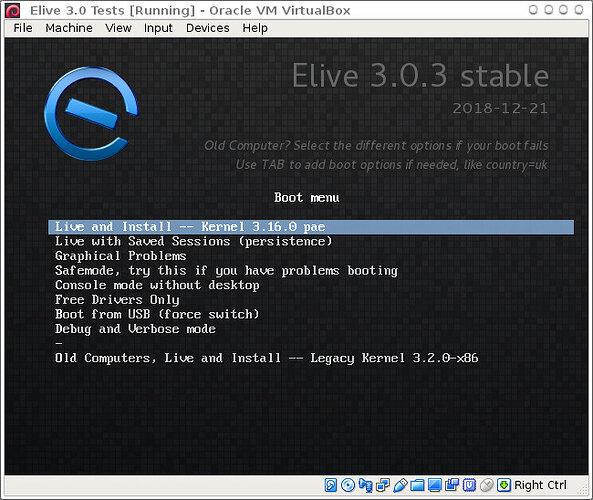Open the File menu

23,28
